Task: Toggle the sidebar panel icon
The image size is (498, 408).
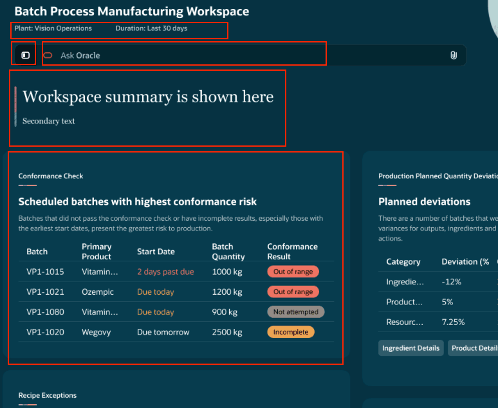Action: (x=26, y=55)
